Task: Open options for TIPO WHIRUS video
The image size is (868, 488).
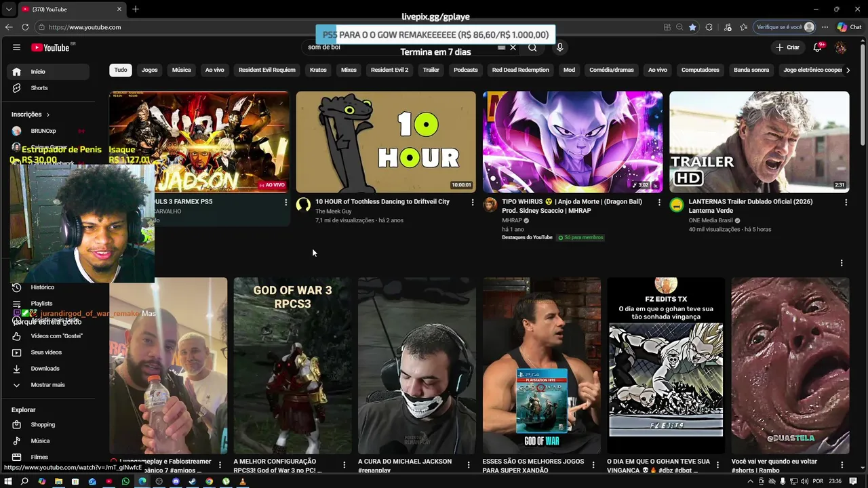Action: (x=659, y=202)
